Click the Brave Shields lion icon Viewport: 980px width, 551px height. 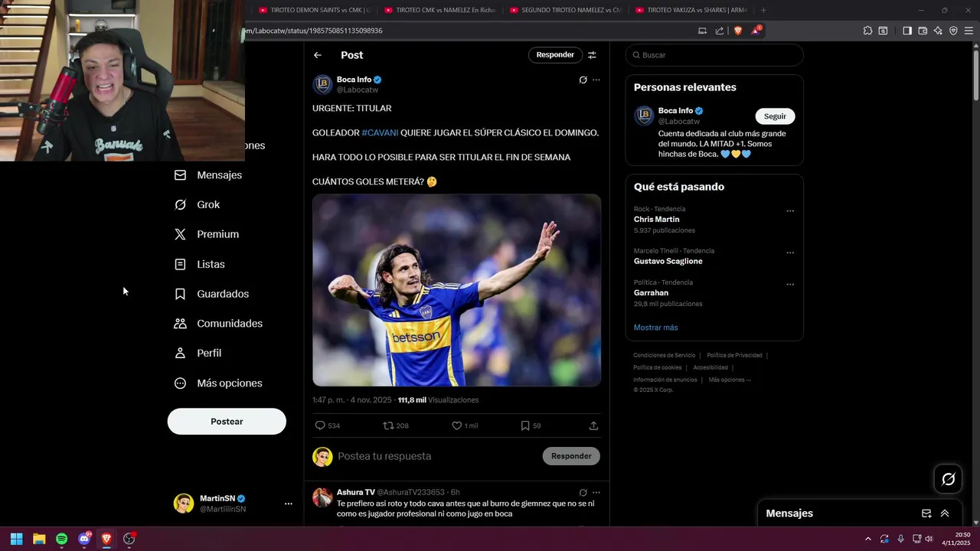pos(737,31)
